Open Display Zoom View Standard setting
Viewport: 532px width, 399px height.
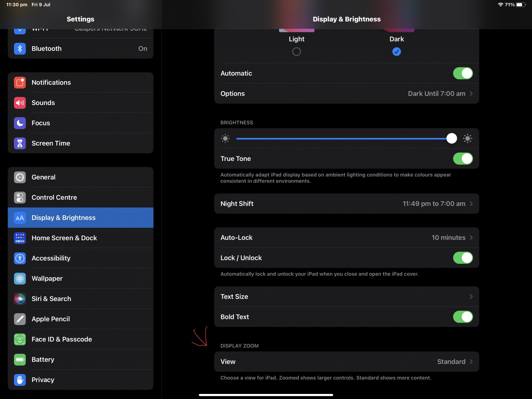[x=346, y=362]
